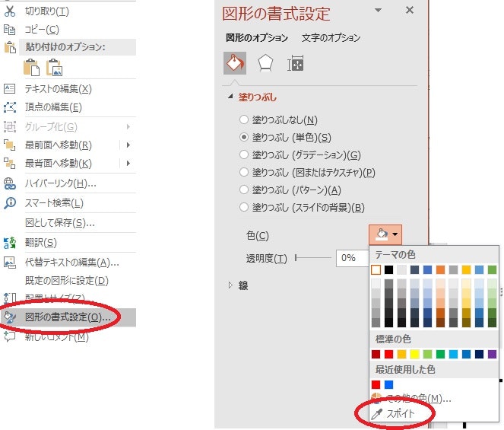Click スポイト eyedropper option

(401, 414)
